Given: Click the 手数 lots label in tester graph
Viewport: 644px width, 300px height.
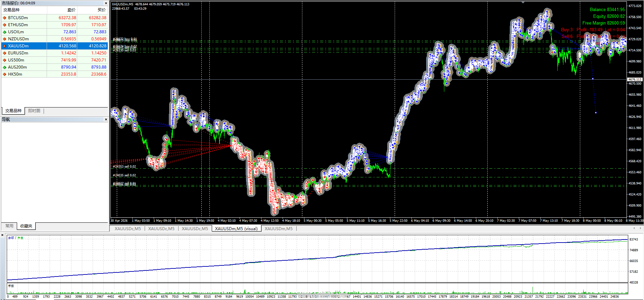Looking at the screenshot, I should 11,286.
